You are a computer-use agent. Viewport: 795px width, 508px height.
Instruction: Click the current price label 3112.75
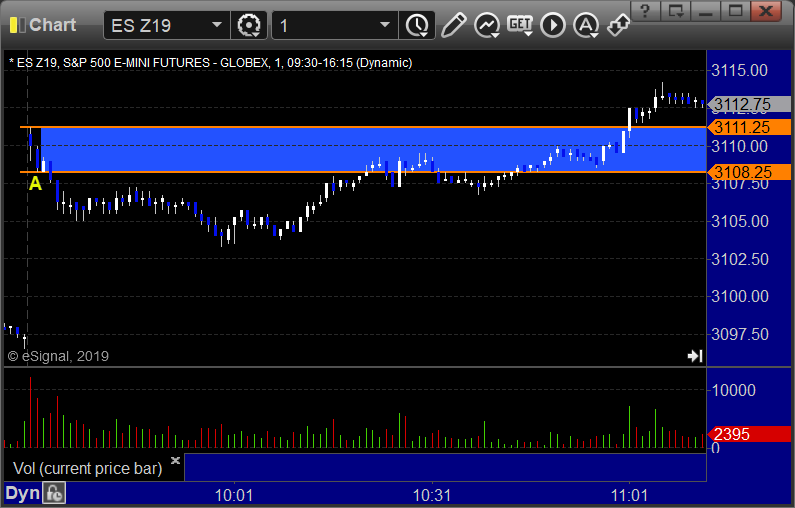coord(749,104)
